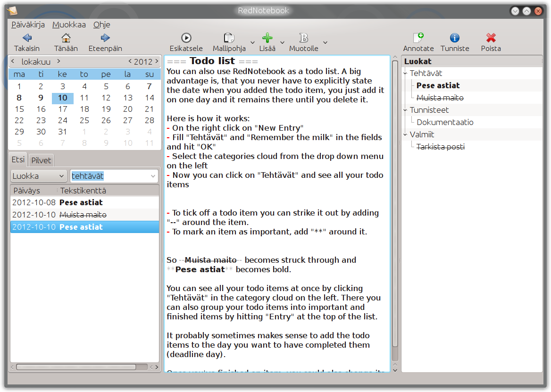Click the Mallipohja template icon
Image resolution: width=551 pixels, height=392 pixels.
click(x=229, y=38)
